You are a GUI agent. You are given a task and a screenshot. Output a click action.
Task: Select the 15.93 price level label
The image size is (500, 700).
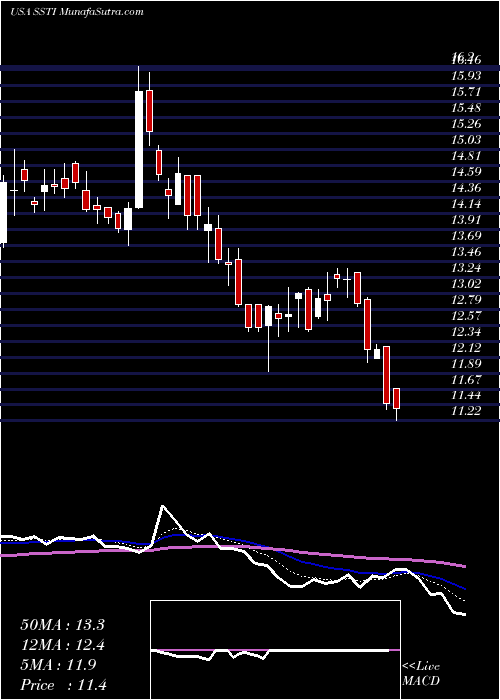click(466, 76)
